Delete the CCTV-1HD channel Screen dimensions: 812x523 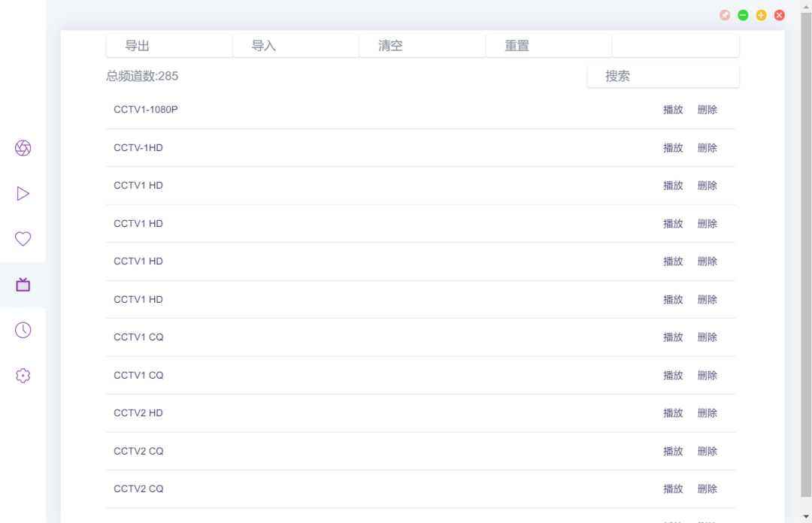pyautogui.click(x=707, y=148)
